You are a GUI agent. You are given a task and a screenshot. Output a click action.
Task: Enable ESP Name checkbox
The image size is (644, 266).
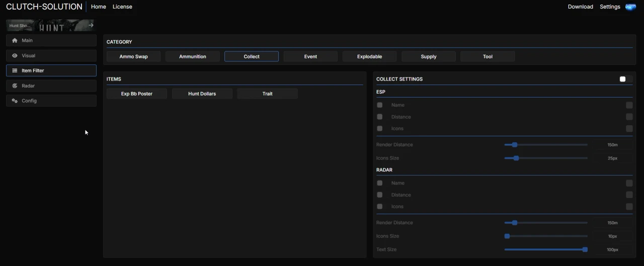(380, 105)
